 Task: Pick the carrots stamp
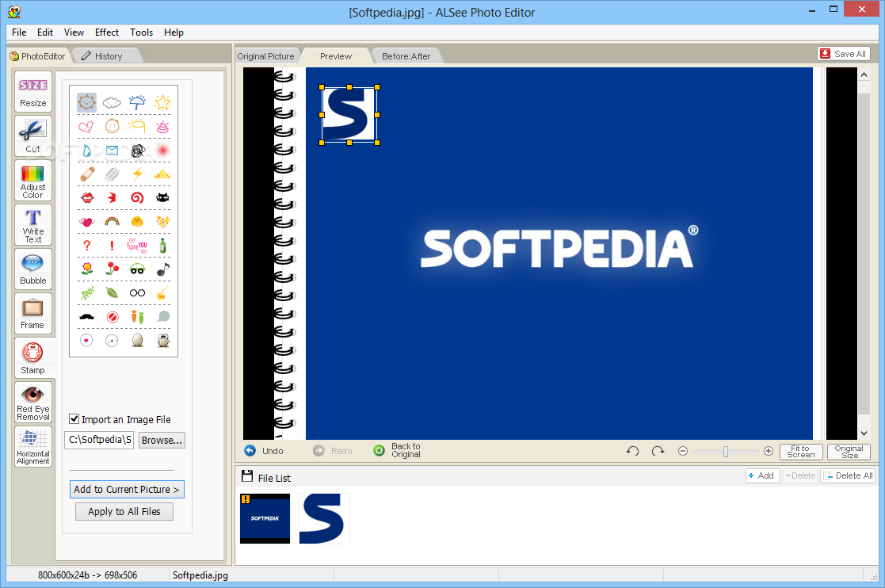click(137, 316)
